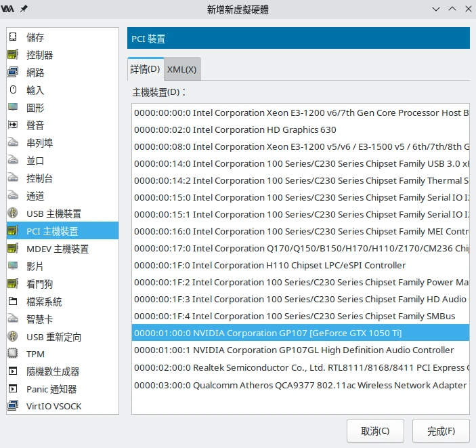
Task: Choose Qualcomm Atheros QCA9377 wireless adapter
Action: point(300,385)
